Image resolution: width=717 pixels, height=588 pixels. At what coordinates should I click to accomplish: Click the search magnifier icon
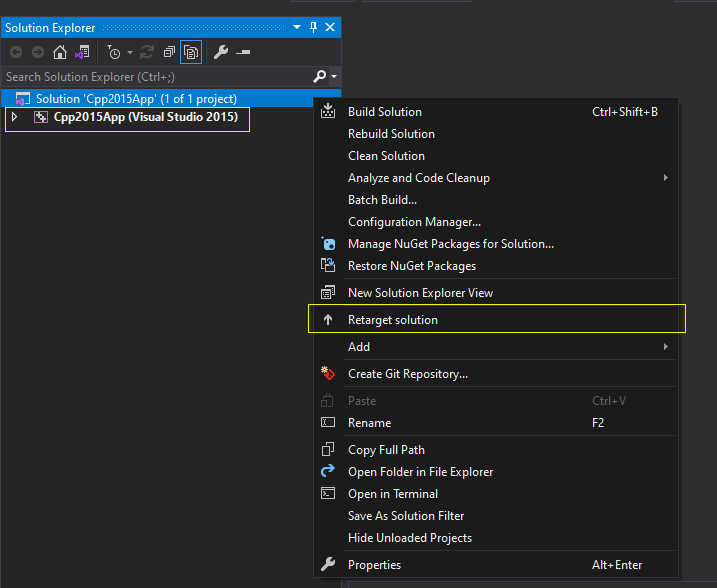tap(320, 76)
